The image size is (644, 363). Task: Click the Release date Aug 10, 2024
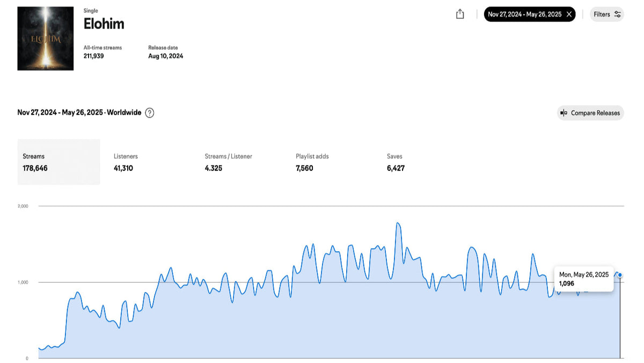165,55
